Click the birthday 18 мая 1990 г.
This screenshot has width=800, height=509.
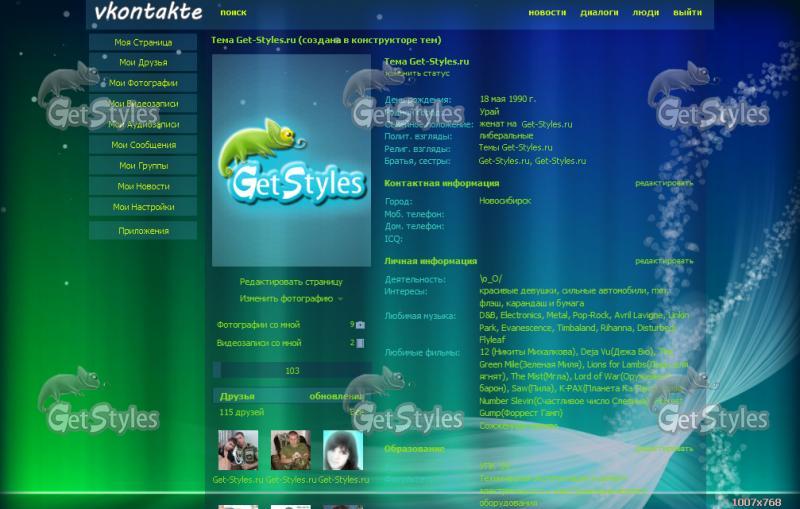508,99
